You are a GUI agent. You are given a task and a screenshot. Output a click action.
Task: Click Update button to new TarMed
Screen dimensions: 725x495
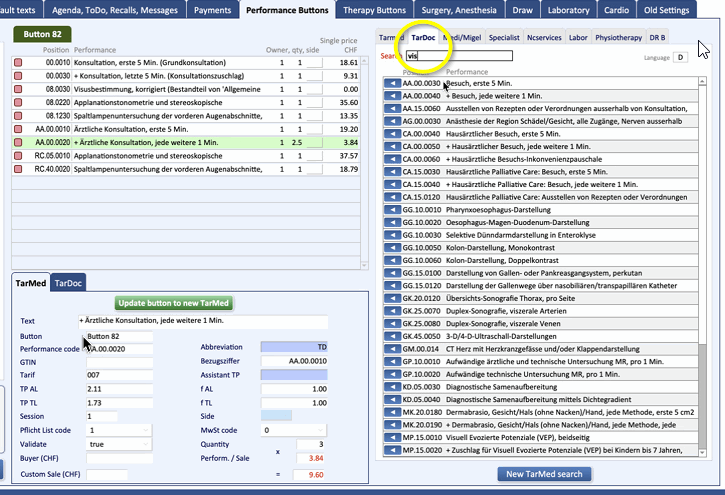point(176,303)
